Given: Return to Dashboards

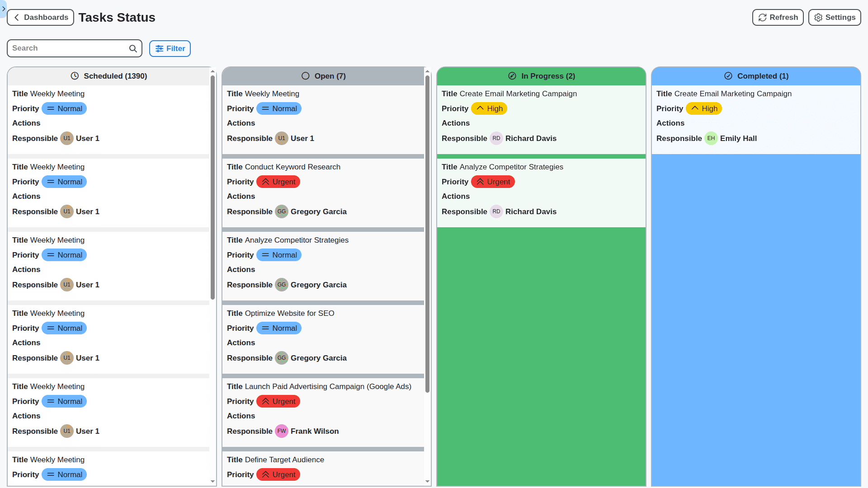Looking at the screenshot, I should click(40, 17).
